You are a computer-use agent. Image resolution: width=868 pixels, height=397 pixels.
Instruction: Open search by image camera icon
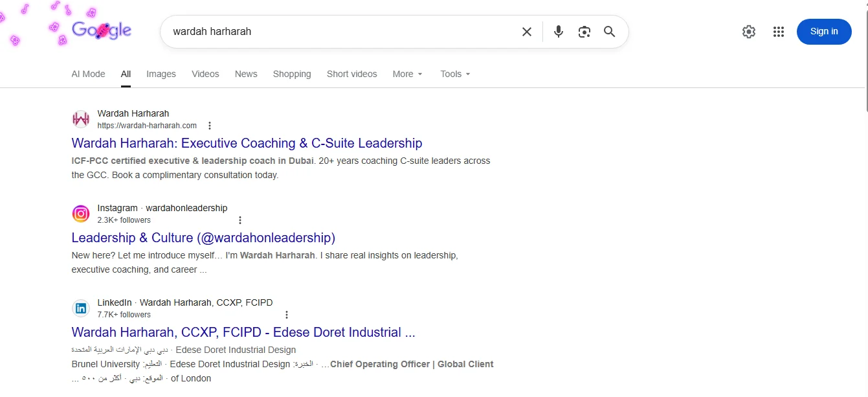(x=584, y=32)
